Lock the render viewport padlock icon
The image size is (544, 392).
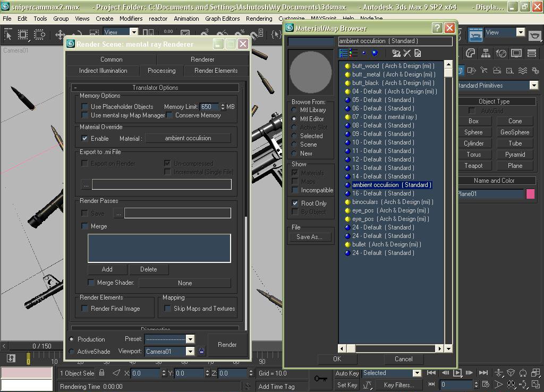click(201, 351)
